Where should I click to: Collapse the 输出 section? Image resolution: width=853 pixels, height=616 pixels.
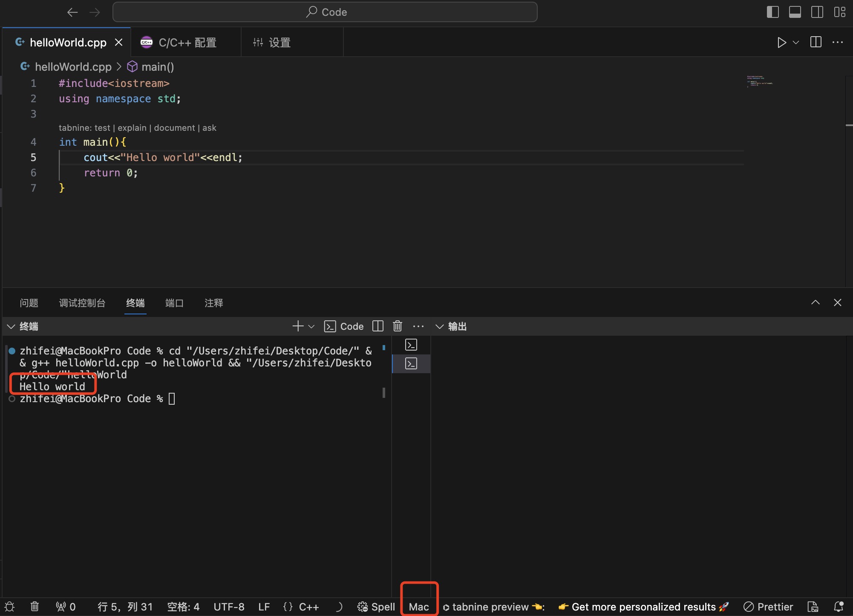coord(440,326)
